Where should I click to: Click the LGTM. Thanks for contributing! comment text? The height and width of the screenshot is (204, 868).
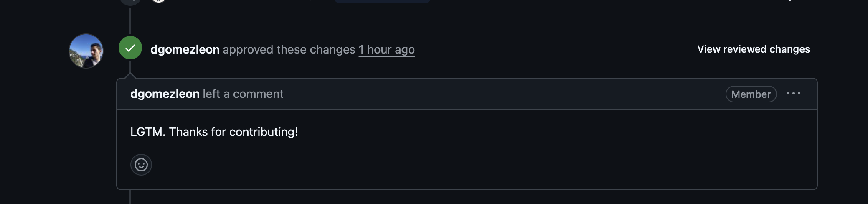click(x=214, y=132)
